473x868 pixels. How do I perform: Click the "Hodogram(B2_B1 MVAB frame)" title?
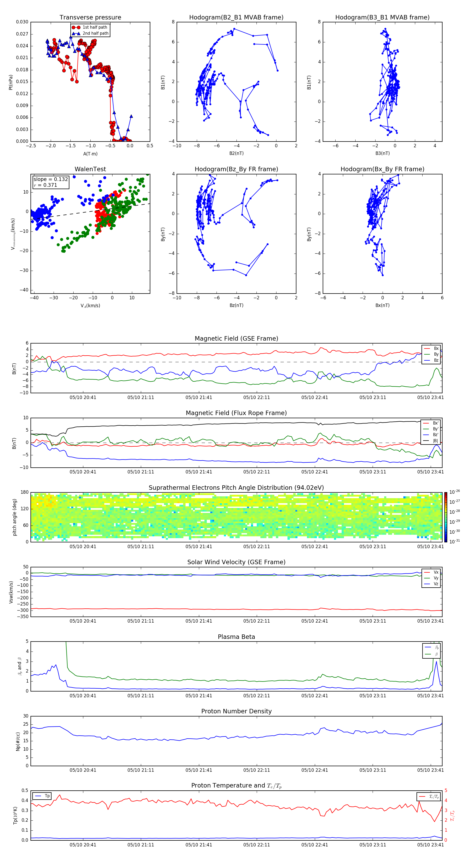(236, 17)
